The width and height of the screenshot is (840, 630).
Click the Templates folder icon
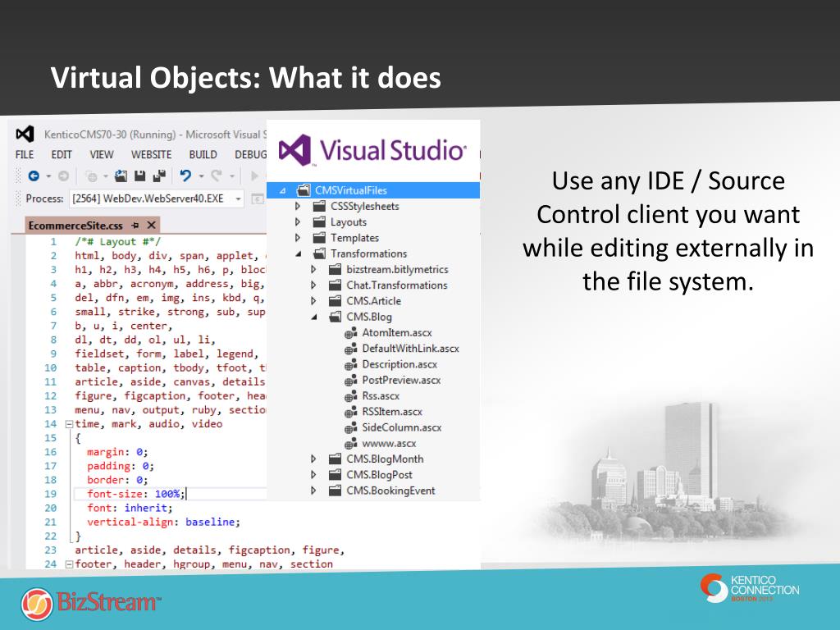click(319, 238)
